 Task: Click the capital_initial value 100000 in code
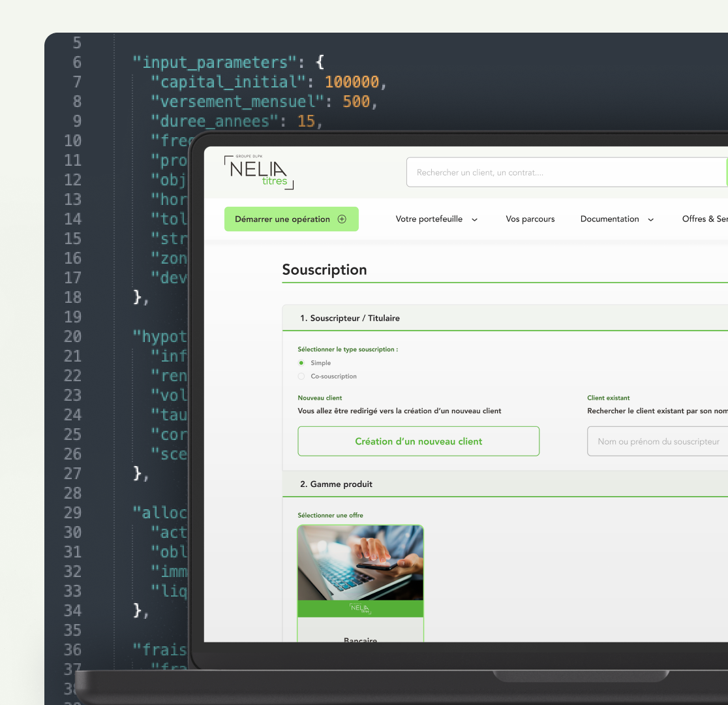pyautogui.click(x=352, y=82)
